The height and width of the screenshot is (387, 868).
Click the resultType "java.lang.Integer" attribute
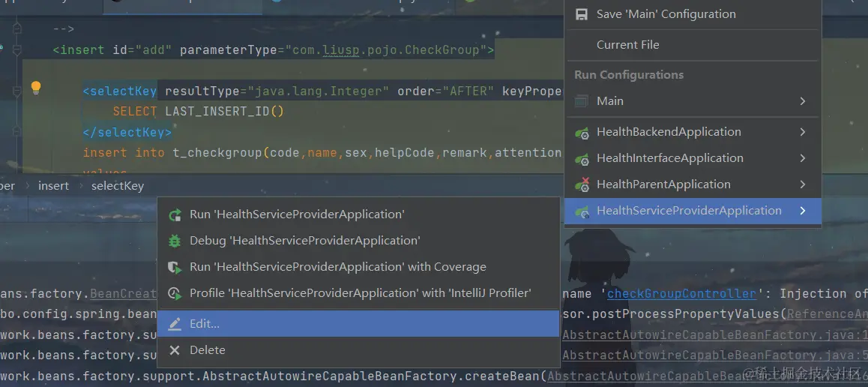click(277, 91)
